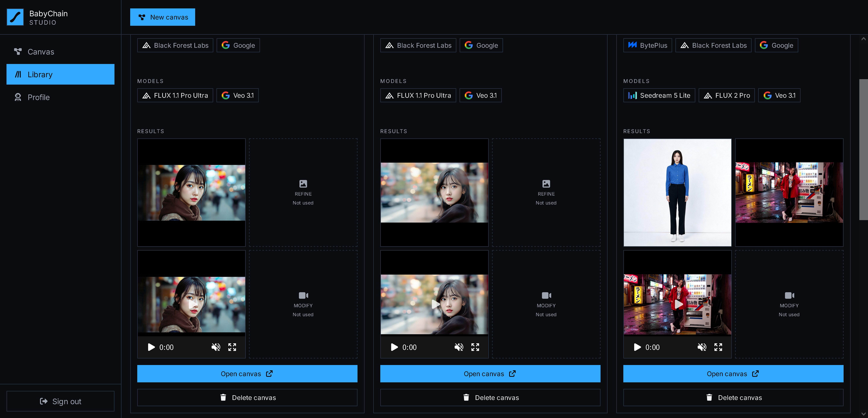The height and width of the screenshot is (418, 868).
Task: Play the first card's video from control bar
Action: coord(151,347)
